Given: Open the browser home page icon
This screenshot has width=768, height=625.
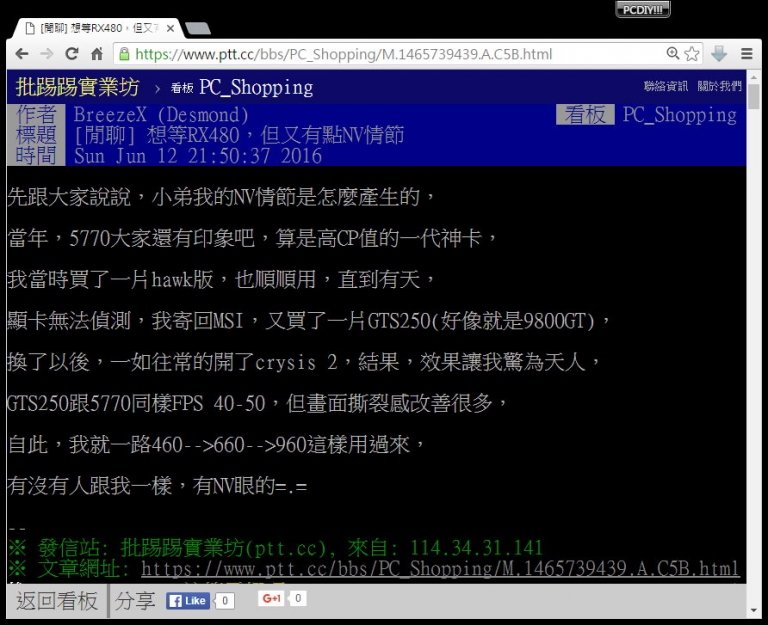Looking at the screenshot, I should point(97,54).
